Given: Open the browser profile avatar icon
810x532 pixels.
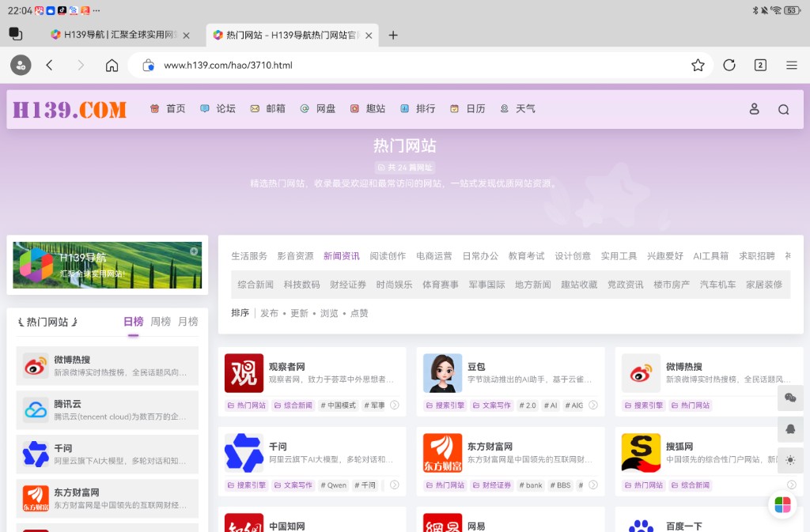Looking at the screenshot, I should pos(21,65).
